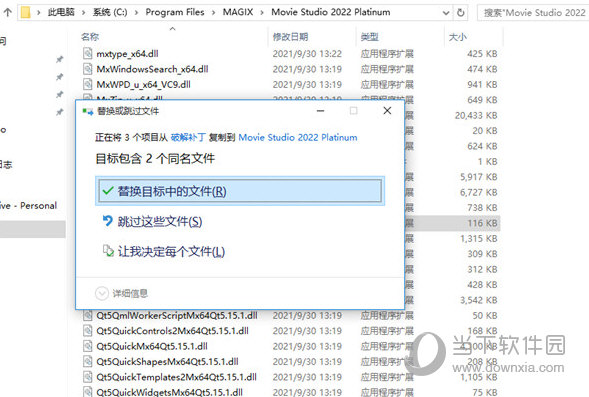Click the Movie Studio 2022 search box
589x397 pixels.
coord(533,13)
